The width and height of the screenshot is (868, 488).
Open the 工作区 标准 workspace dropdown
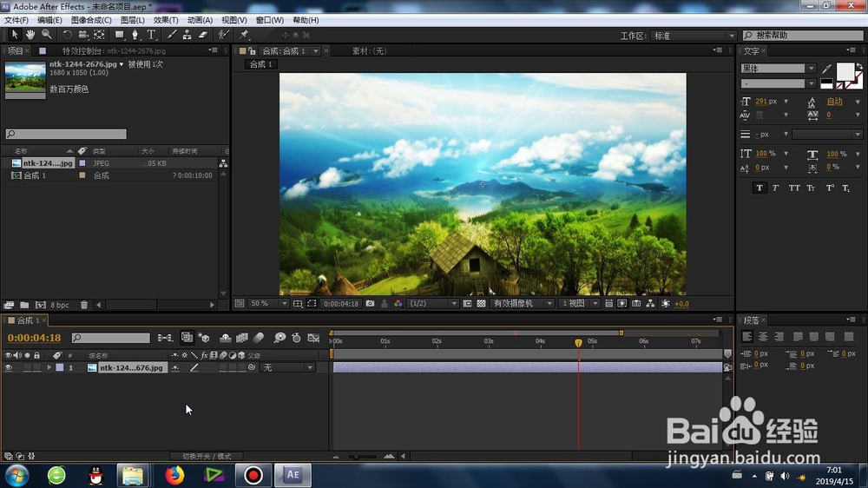click(x=693, y=36)
